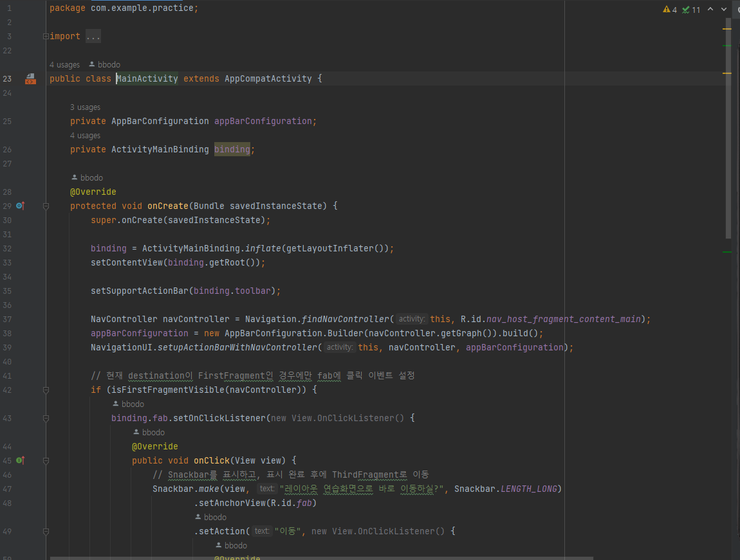The image size is (740, 560).
Task: Click the highlighted binding field on line 26
Action: 232,149
